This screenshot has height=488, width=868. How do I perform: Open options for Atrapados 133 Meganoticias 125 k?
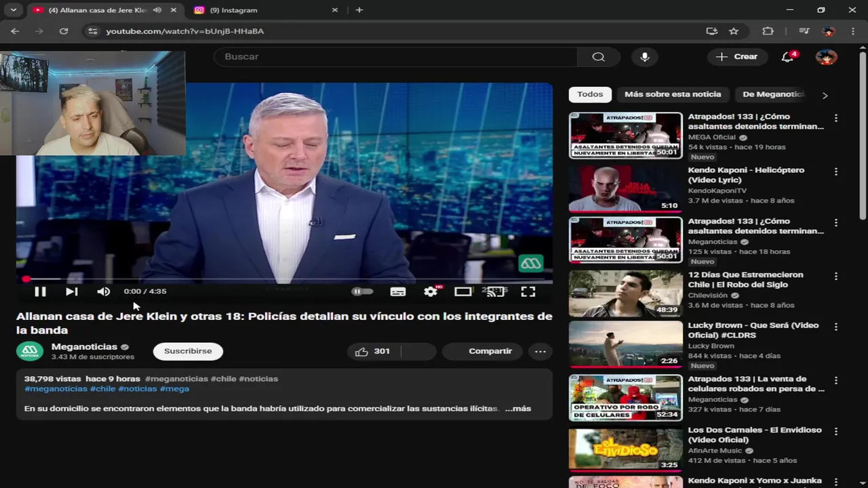tap(835, 222)
